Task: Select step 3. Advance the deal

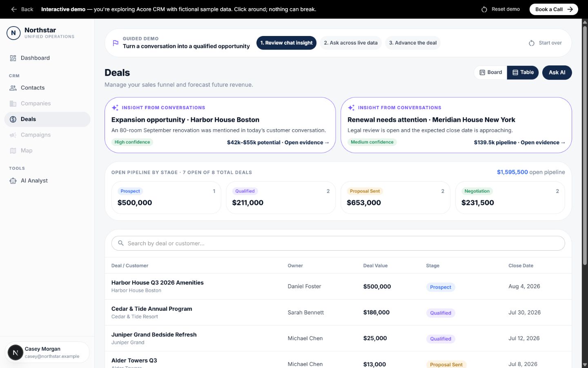Action: [x=413, y=43]
